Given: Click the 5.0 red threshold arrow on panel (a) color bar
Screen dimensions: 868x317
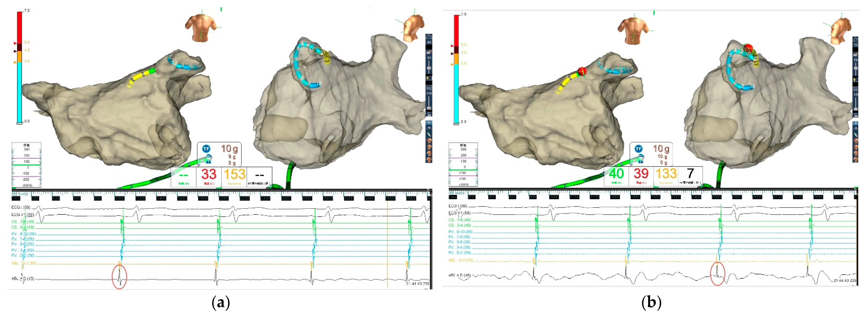Looking at the screenshot, I should point(15,43).
